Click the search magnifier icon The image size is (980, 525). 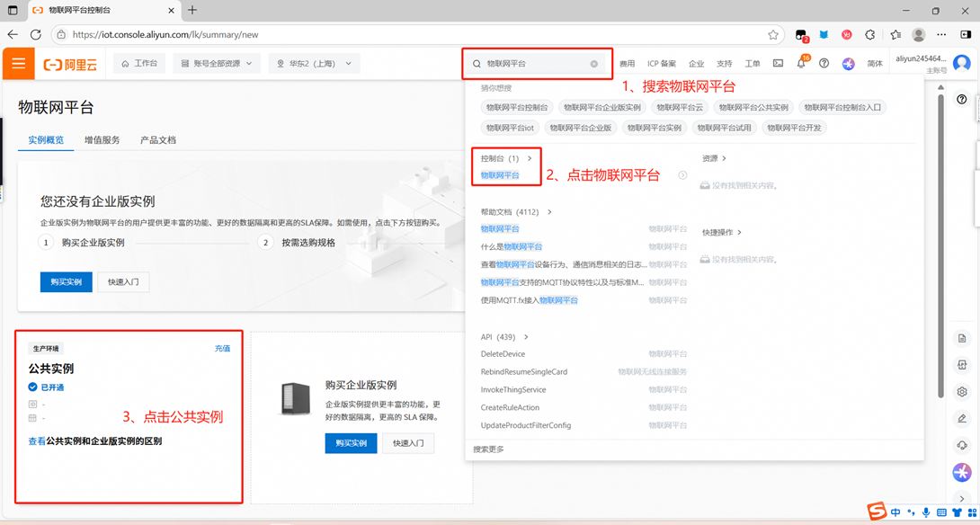pyautogui.click(x=477, y=64)
